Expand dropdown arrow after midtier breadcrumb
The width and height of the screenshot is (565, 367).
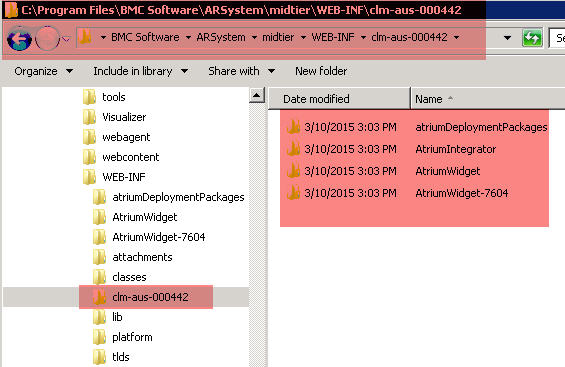[303, 37]
